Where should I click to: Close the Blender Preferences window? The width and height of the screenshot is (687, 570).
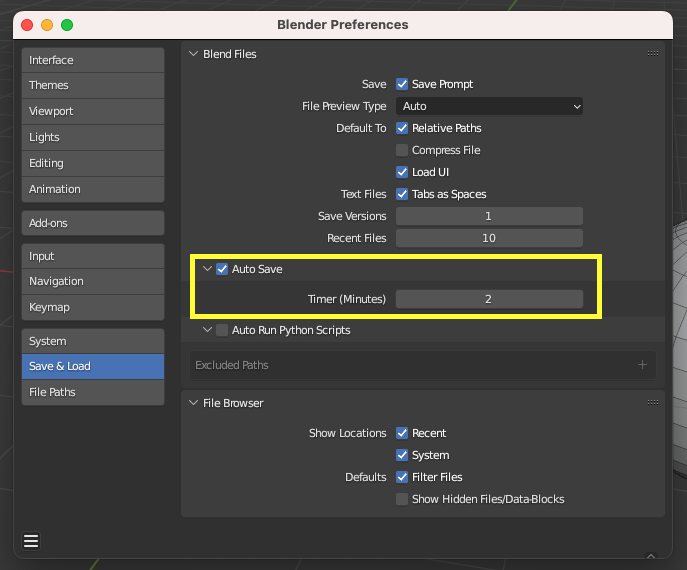pos(27,25)
